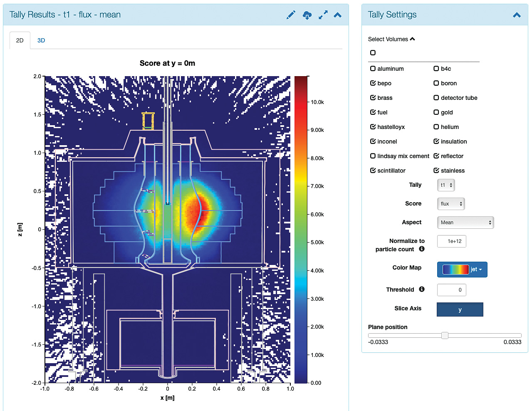Enable the helium volume checkbox
The image size is (532, 411).
coord(436,127)
